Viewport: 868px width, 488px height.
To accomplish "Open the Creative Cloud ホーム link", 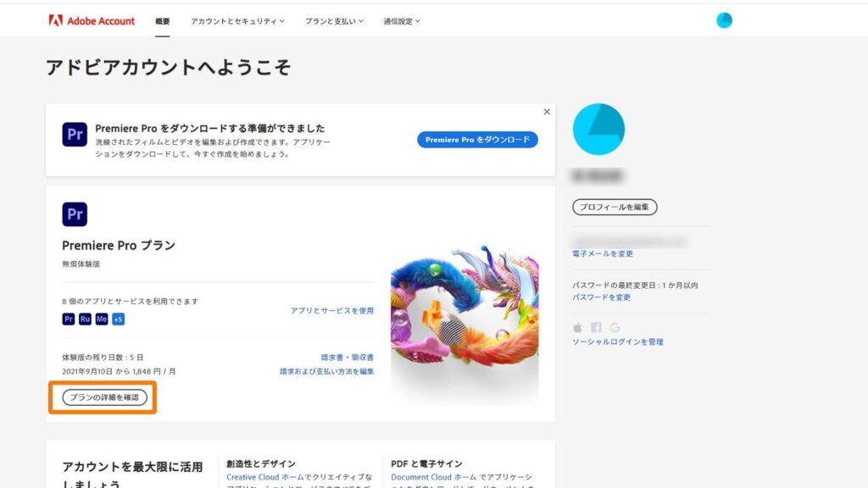I will 265,477.
